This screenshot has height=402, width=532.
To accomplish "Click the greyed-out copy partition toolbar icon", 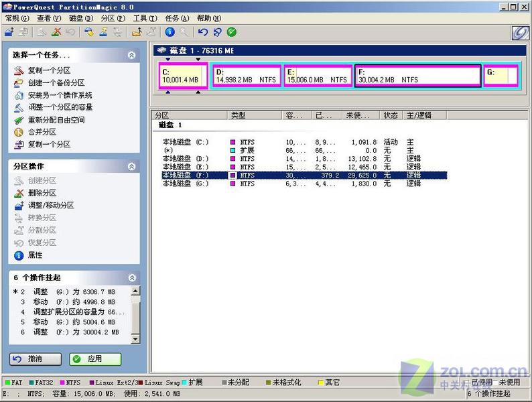I will tap(23, 32).
